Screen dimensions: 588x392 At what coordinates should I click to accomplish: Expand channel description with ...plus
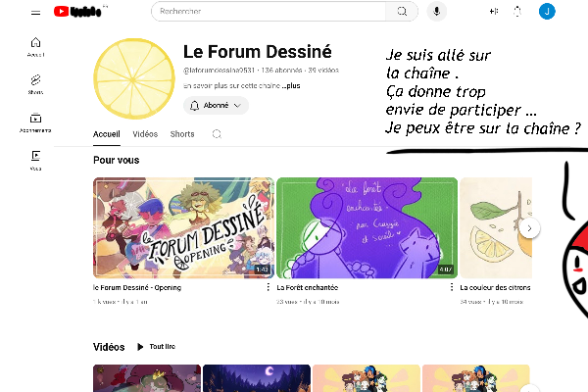291,85
